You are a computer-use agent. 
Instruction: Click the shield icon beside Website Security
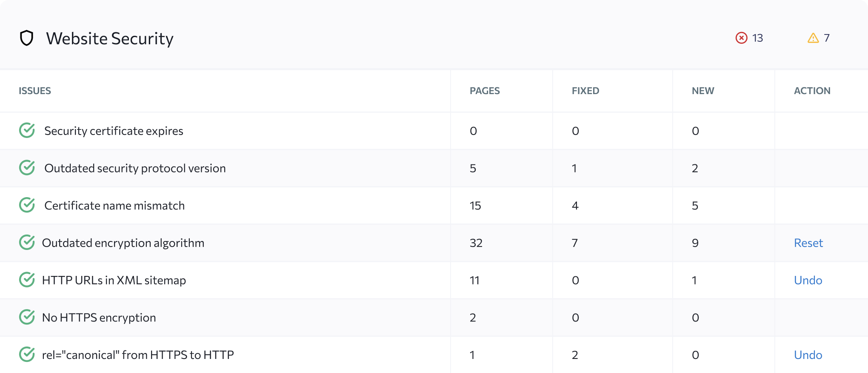[26, 38]
